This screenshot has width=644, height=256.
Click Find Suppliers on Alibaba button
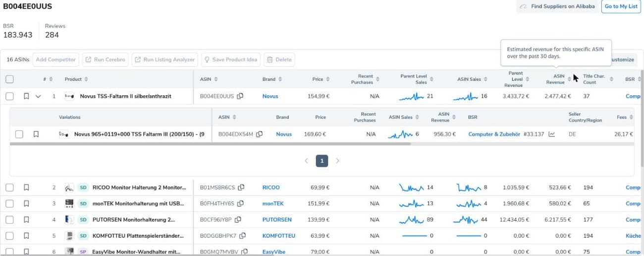pos(557,6)
